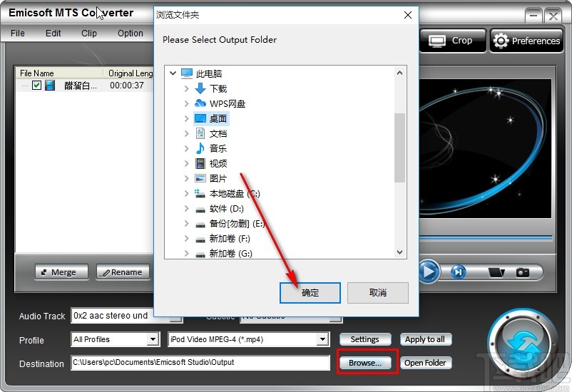Screen dimensions: 572x392
Task: Open the iPod Video MPEG-4 format dropdown
Action: tap(322, 339)
